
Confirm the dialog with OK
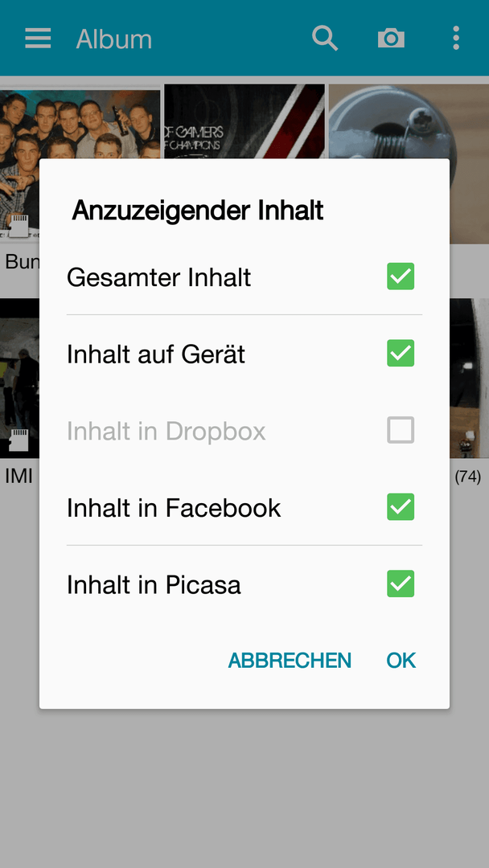[401, 661]
